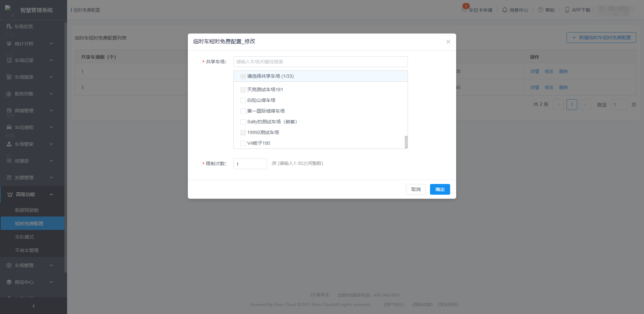Click the next page arrow in pagination
644x314 pixels.
click(x=585, y=105)
